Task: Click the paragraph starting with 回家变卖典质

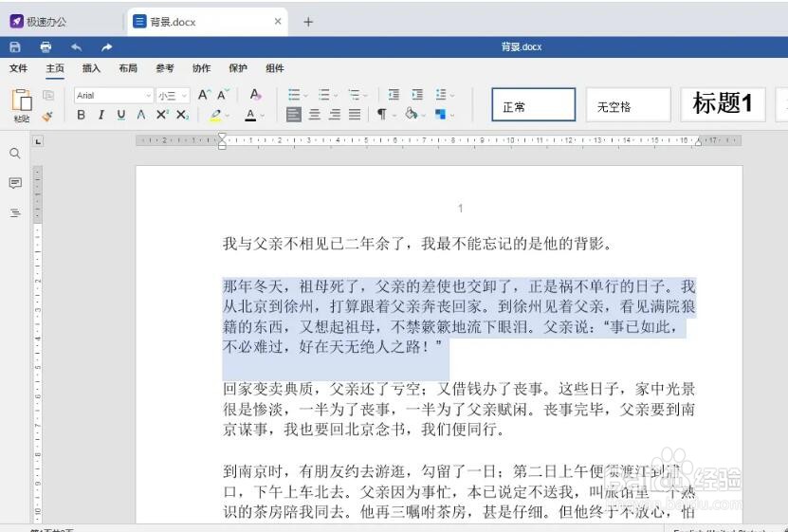Action: pos(459,409)
